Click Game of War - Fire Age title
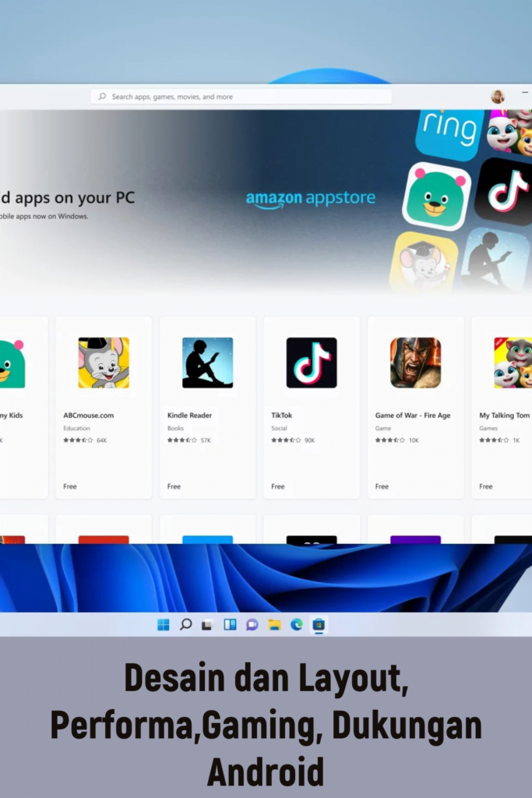 coord(413,415)
